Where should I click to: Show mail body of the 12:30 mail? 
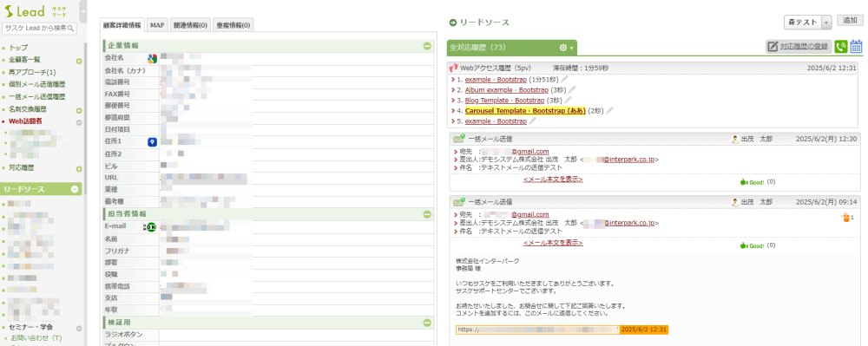tap(552, 180)
